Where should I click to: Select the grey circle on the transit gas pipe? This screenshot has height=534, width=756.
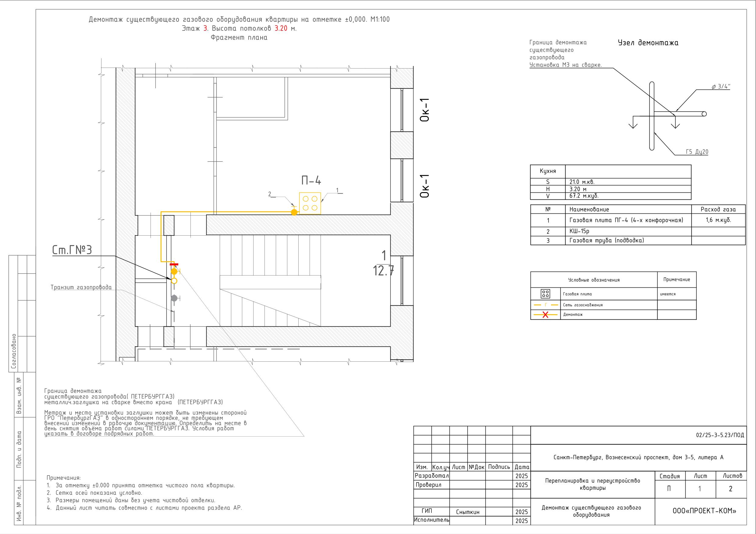tap(174, 298)
